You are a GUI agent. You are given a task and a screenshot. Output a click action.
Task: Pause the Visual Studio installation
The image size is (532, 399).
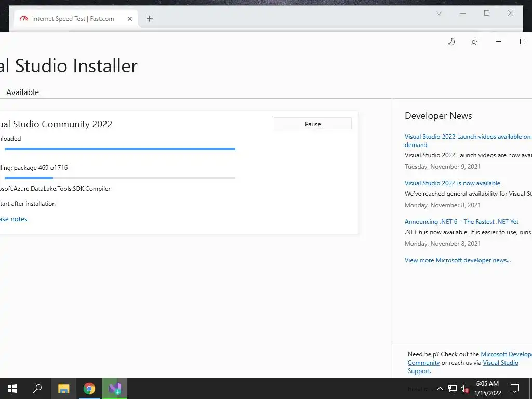[x=312, y=124]
